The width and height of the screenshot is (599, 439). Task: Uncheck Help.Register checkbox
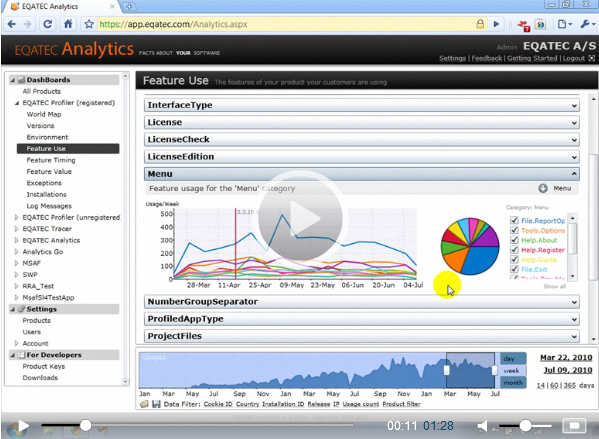click(x=514, y=250)
